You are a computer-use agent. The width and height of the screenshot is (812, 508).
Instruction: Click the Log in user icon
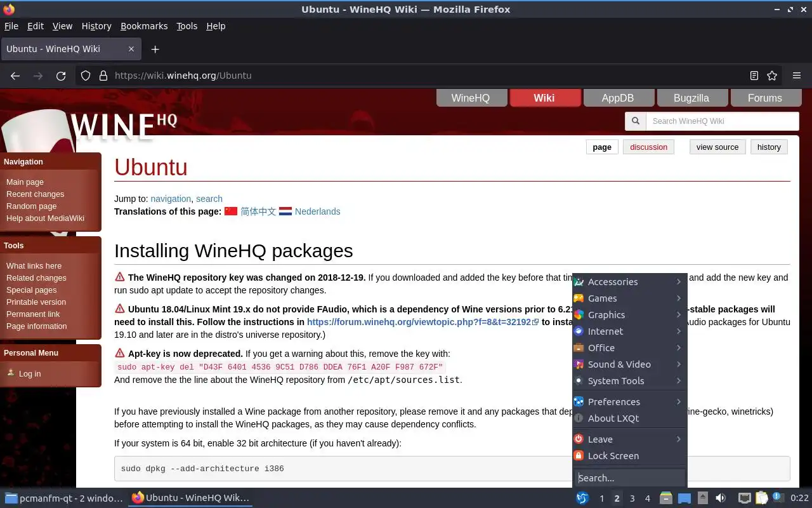point(11,373)
